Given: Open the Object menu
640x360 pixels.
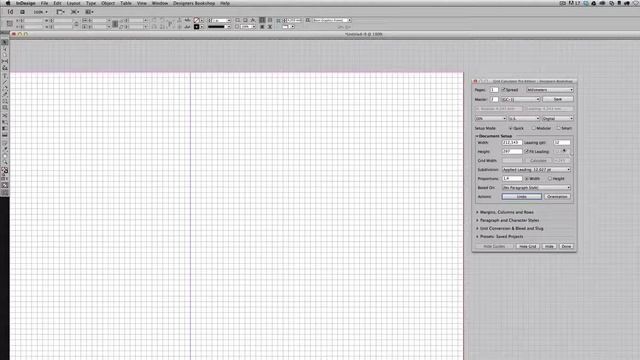Looking at the screenshot, I should click(108, 3).
